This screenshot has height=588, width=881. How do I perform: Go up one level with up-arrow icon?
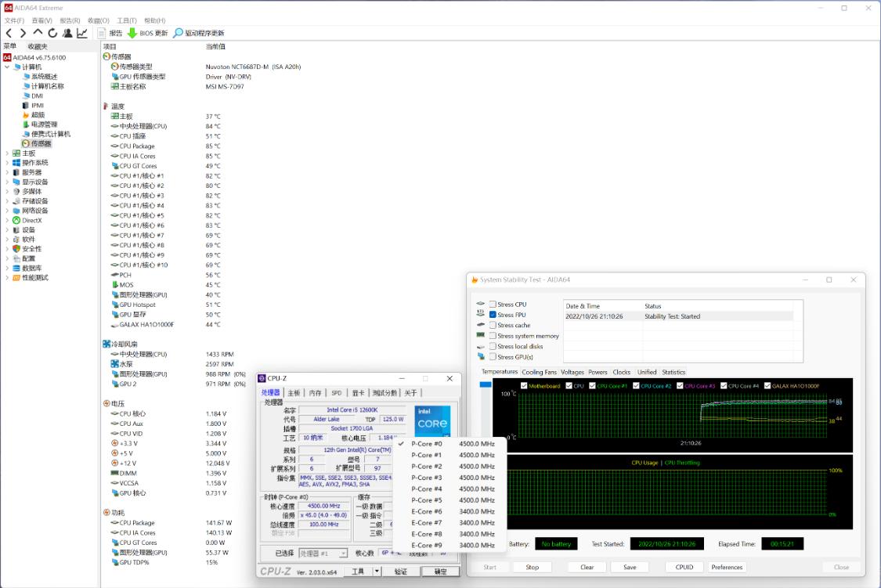[38, 33]
